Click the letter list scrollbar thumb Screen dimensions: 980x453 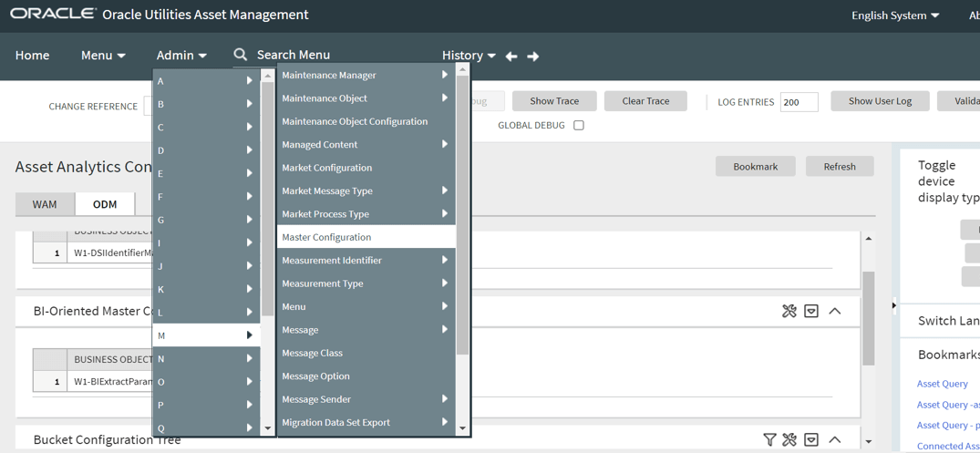tap(267, 199)
